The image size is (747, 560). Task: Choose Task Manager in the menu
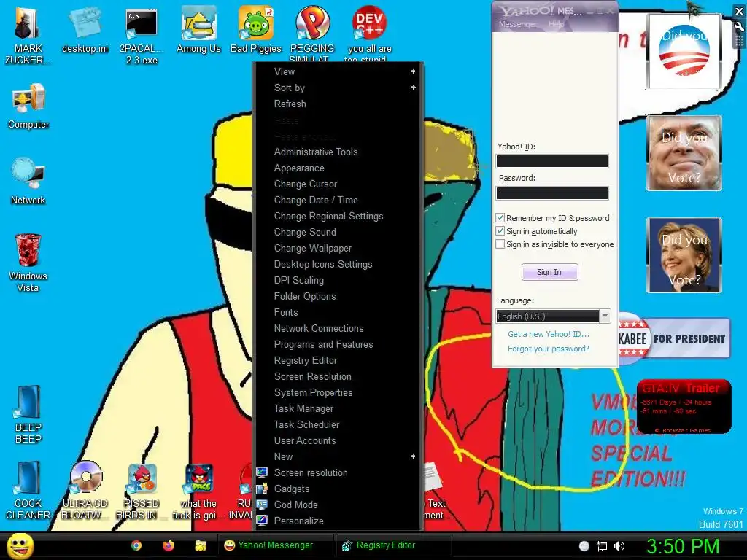338,408
